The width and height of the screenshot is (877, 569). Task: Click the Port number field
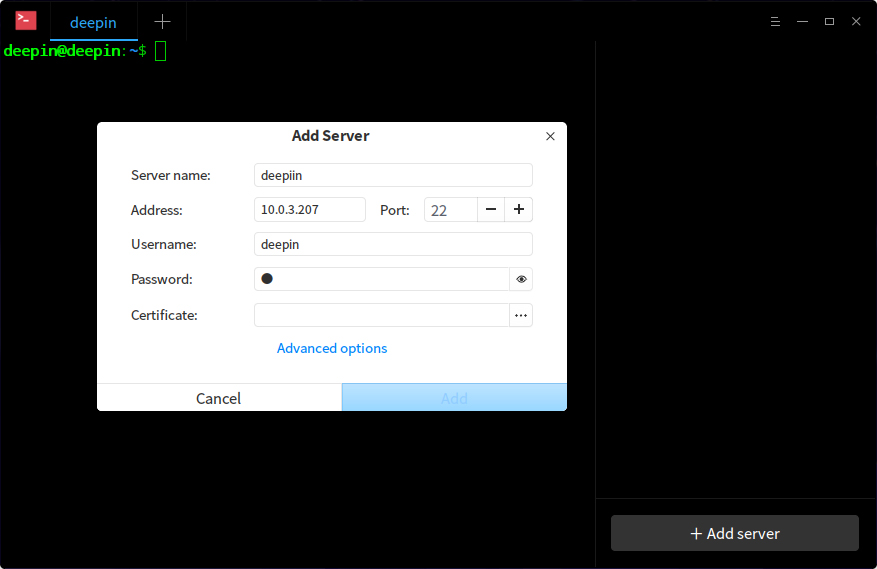[451, 210]
